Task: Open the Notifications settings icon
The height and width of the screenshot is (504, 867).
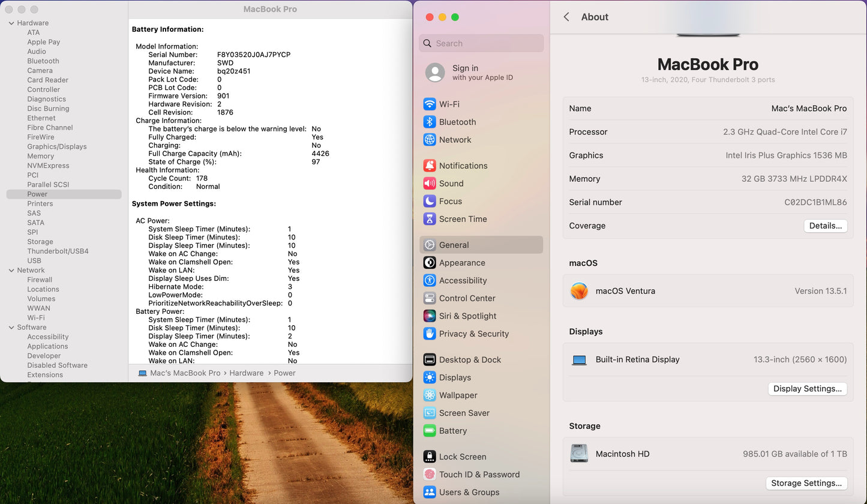Action: point(430,166)
